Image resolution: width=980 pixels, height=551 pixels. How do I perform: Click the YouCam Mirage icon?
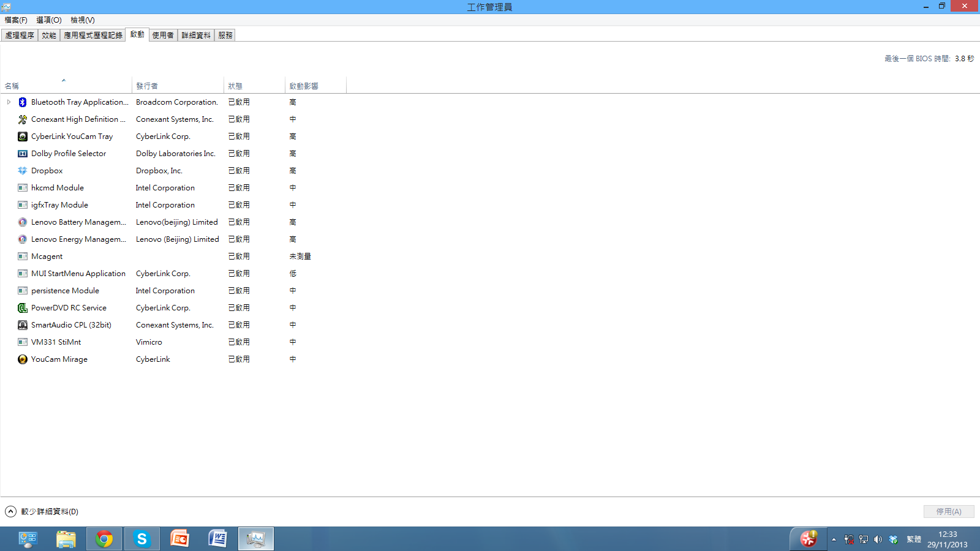tap(23, 359)
